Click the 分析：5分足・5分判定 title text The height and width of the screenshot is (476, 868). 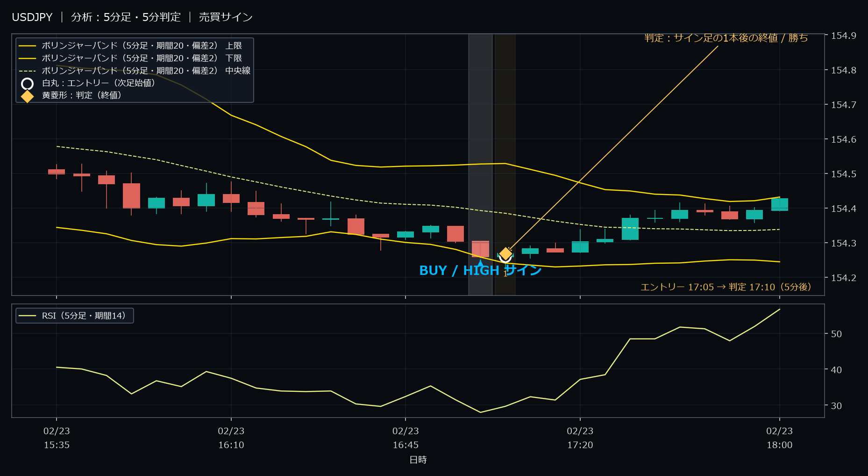tap(126, 17)
